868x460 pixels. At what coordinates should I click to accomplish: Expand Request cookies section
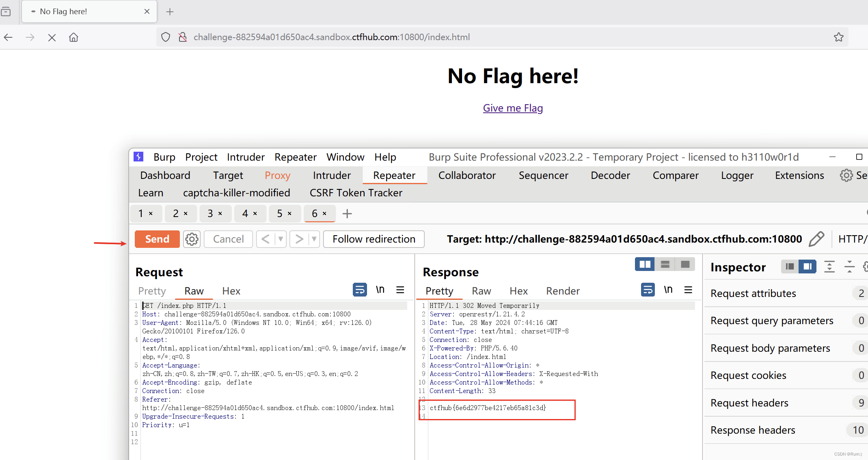click(786, 375)
